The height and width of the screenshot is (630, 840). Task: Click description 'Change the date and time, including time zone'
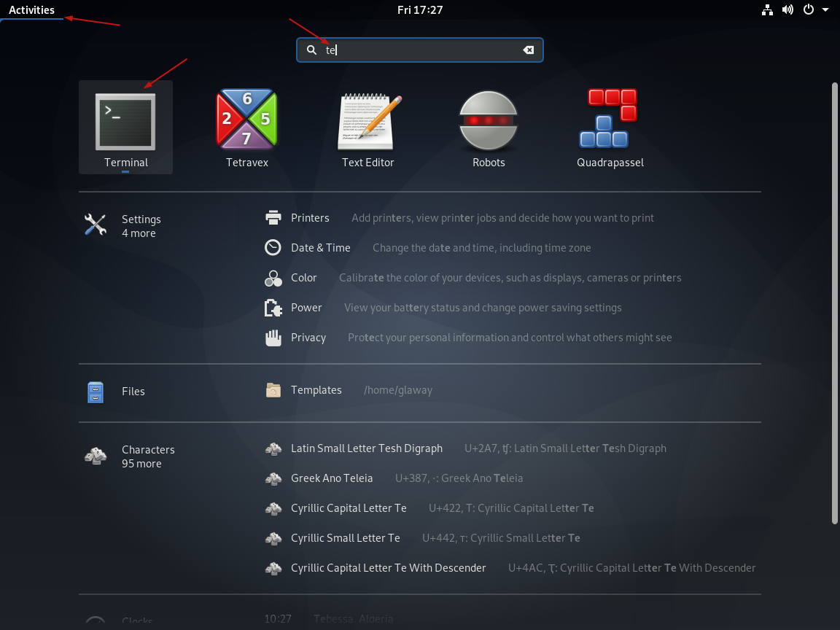click(x=481, y=247)
